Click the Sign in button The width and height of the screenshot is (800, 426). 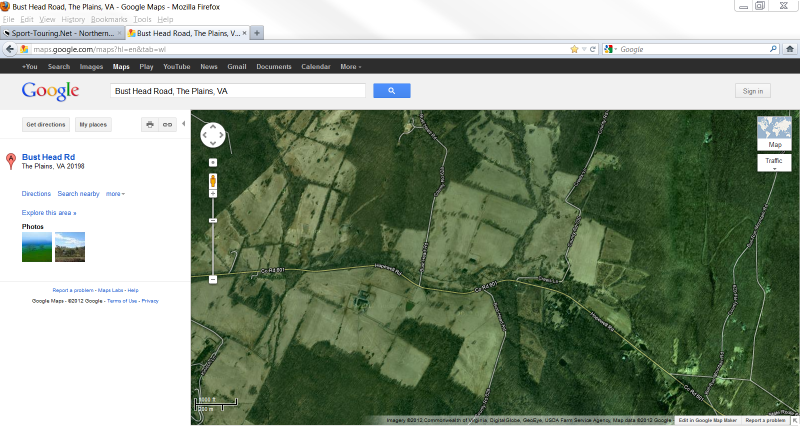coord(753,91)
